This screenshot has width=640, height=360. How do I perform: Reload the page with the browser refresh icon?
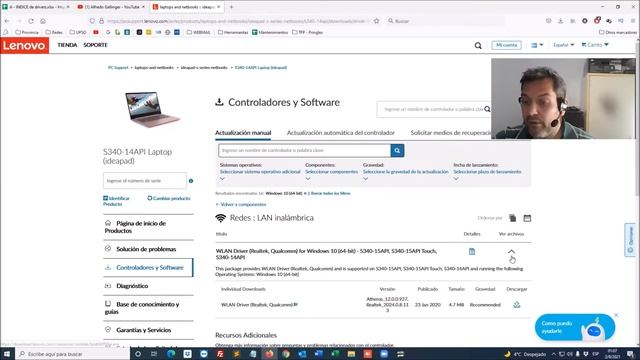[x=31, y=21]
